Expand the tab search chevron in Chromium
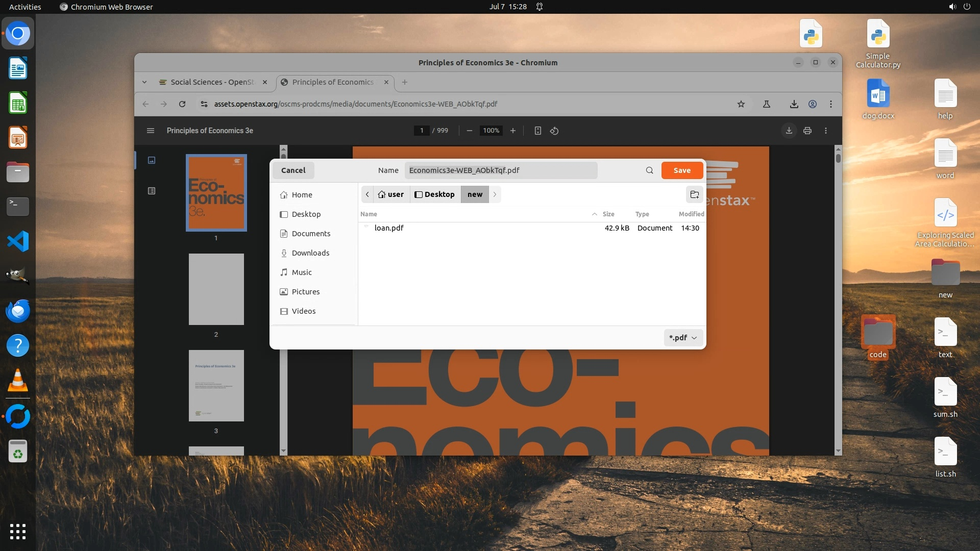 coord(144,82)
